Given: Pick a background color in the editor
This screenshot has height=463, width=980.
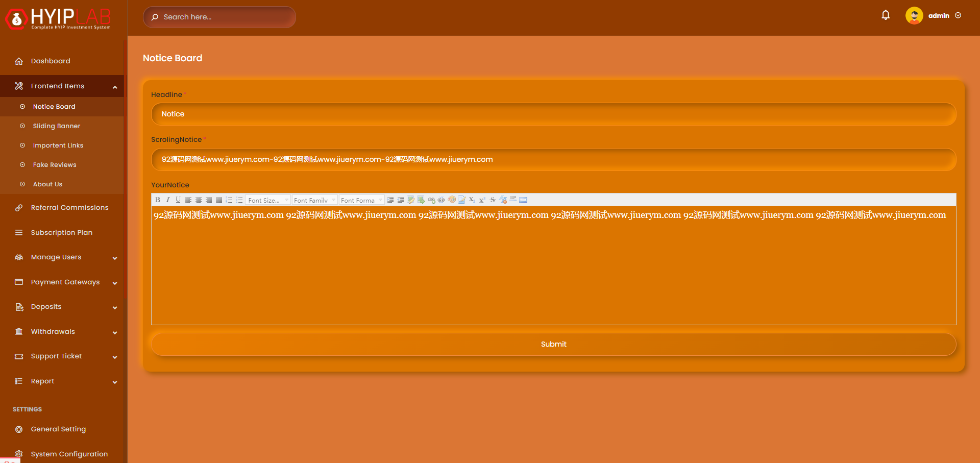Looking at the screenshot, I should [462, 200].
